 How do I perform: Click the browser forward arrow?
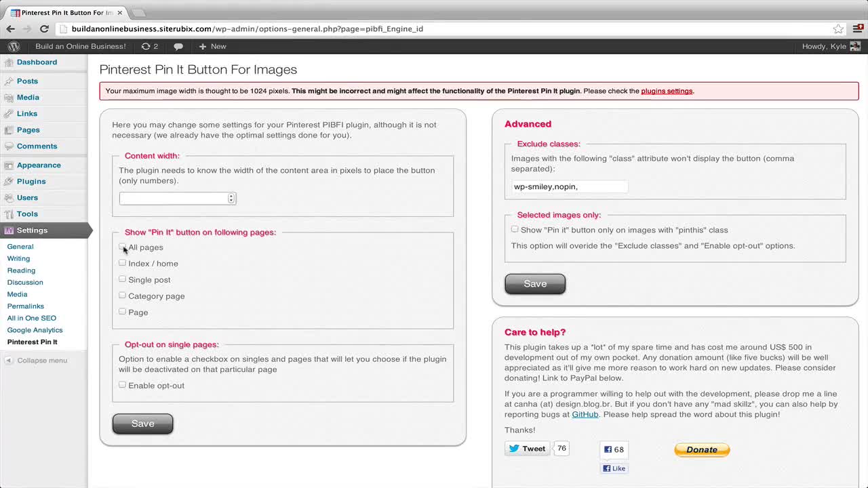point(27,28)
